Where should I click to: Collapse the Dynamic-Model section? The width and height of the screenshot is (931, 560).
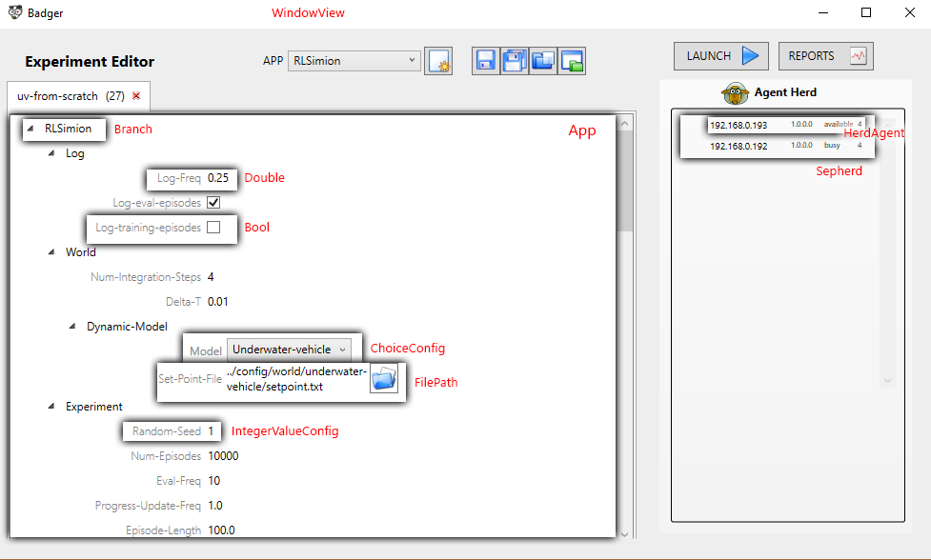click(72, 327)
